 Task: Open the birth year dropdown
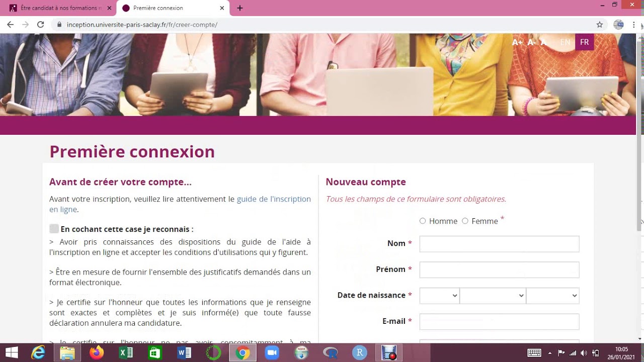click(553, 296)
